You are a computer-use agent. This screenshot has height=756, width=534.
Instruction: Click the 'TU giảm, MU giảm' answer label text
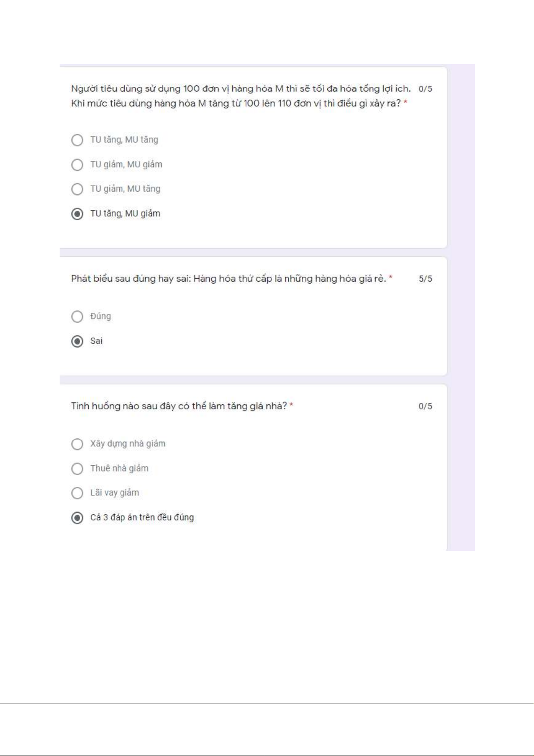pos(126,165)
